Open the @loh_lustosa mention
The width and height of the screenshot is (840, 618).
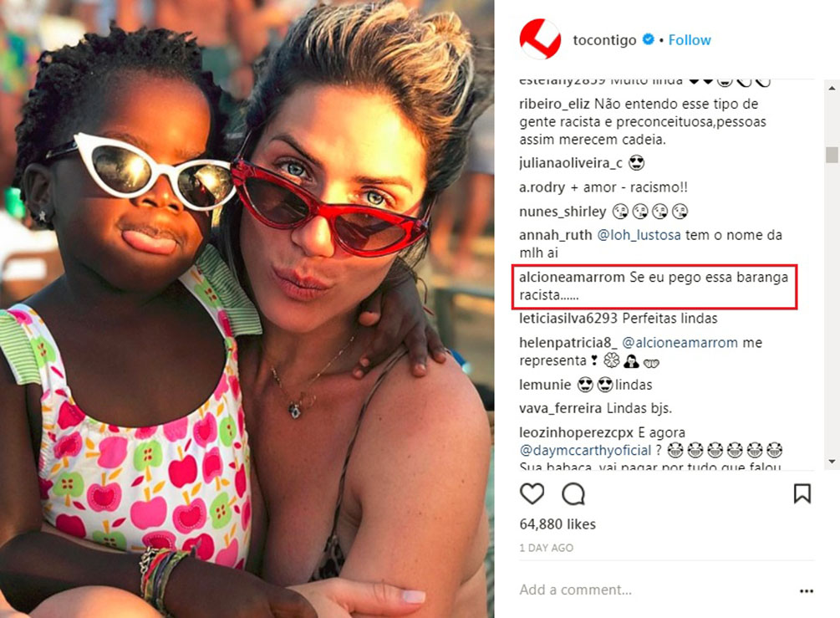point(639,235)
